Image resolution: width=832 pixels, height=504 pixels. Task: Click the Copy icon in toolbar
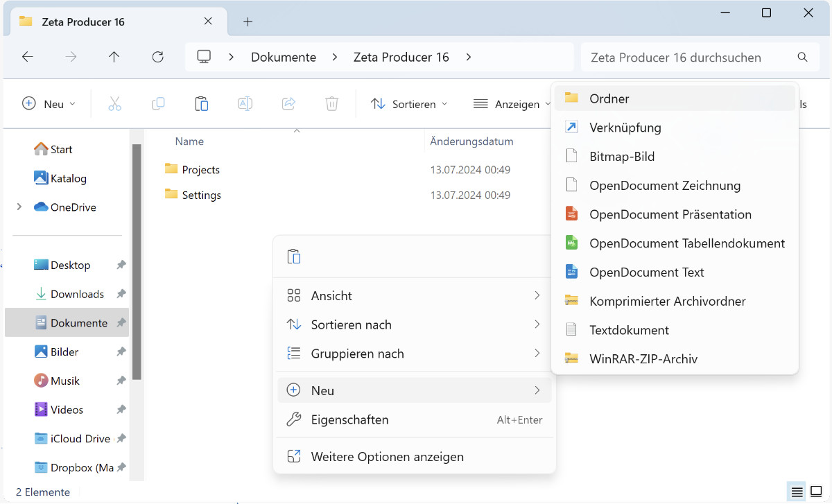158,104
